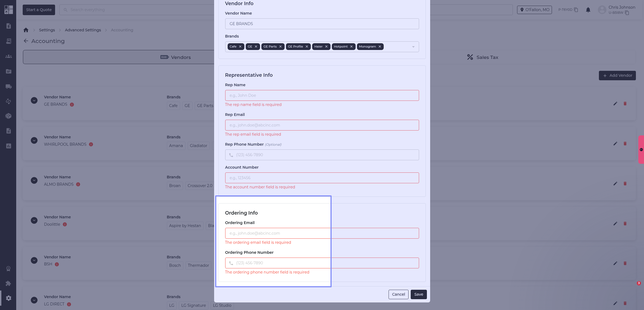Expand the WHIRLPOOL BRANDS vendor row
Image resolution: width=644 pixels, height=310 pixels.
tap(34, 141)
